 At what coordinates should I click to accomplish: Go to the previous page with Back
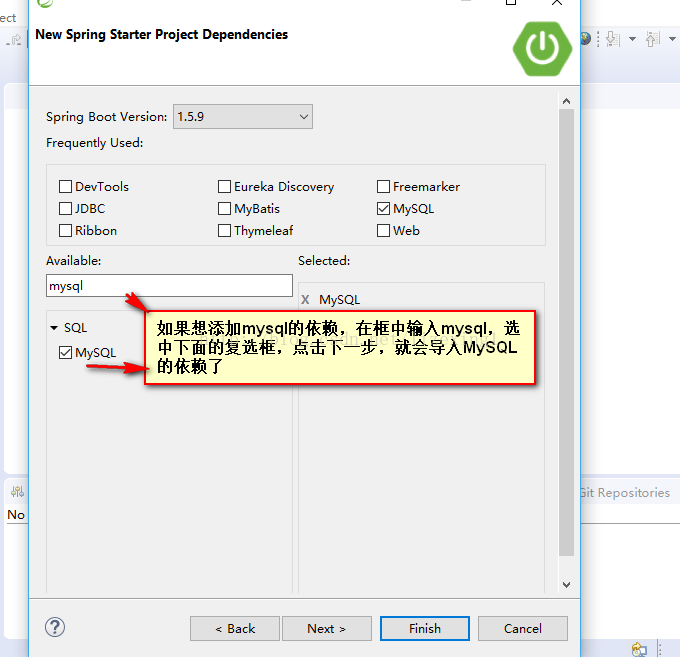[x=235, y=628]
